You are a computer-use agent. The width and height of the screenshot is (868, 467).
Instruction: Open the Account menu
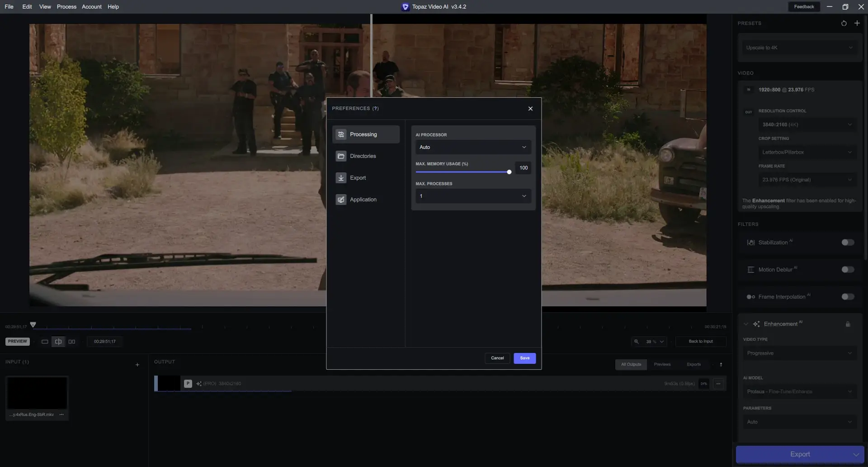click(x=92, y=7)
